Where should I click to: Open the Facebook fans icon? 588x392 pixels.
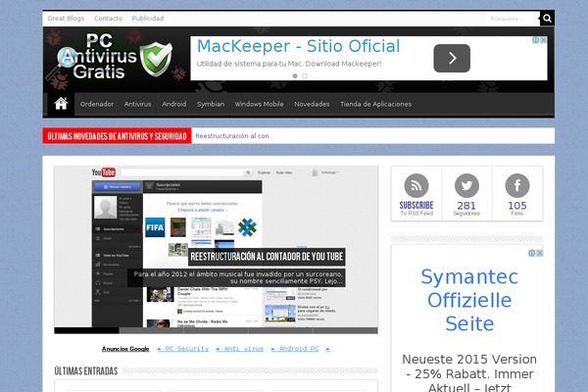517,185
